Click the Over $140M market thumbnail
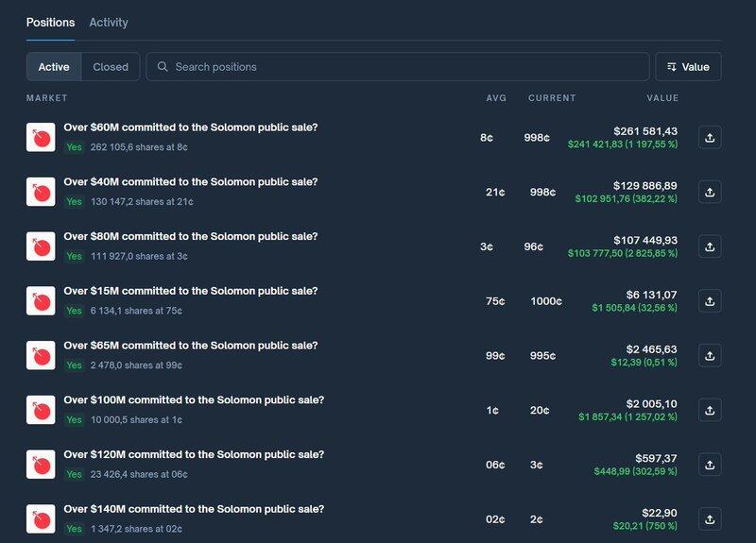The width and height of the screenshot is (756, 543). tap(41, 518)
